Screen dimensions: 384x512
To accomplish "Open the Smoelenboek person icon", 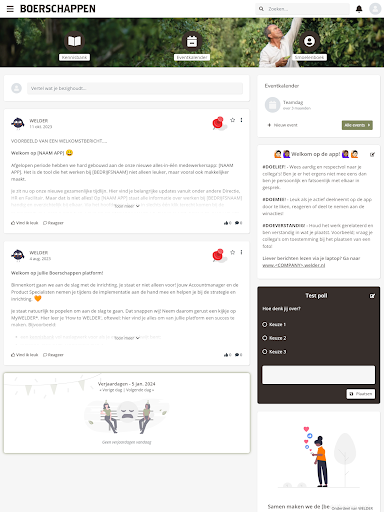I will [309, 41].
